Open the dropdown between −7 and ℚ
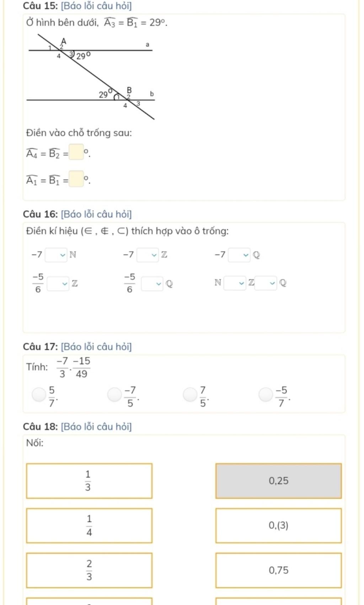This screenshot has height=605, width=364. pos(239,255)
